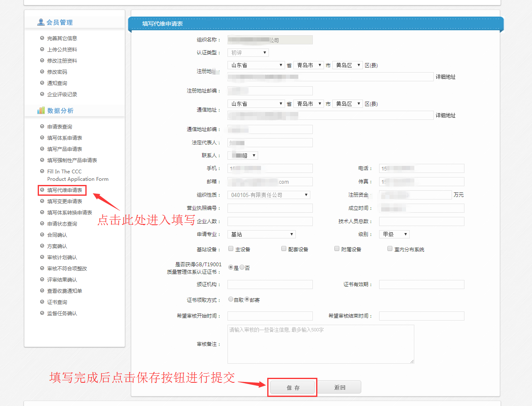Click bullet icon beside 申请表查询

coord(42,126)
